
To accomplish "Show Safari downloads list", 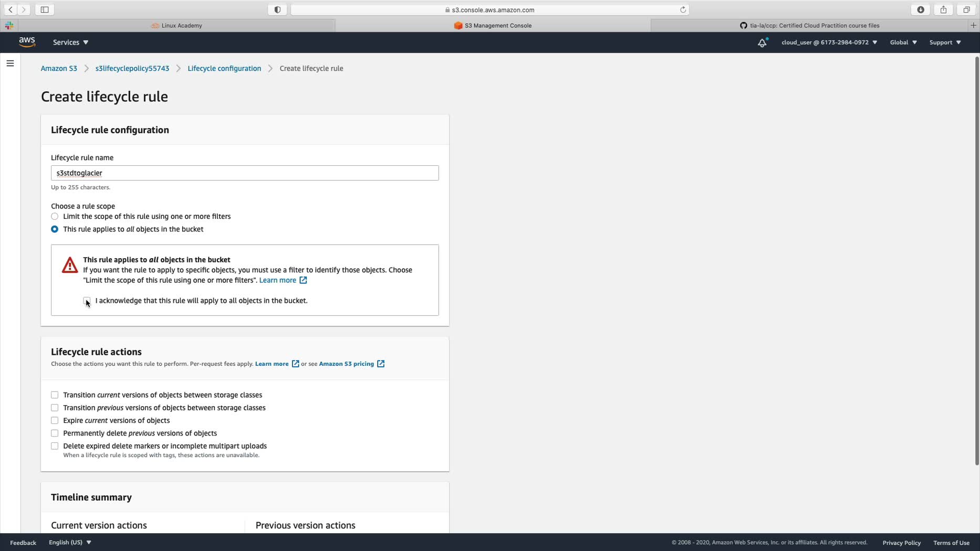I will coord(921,9).
